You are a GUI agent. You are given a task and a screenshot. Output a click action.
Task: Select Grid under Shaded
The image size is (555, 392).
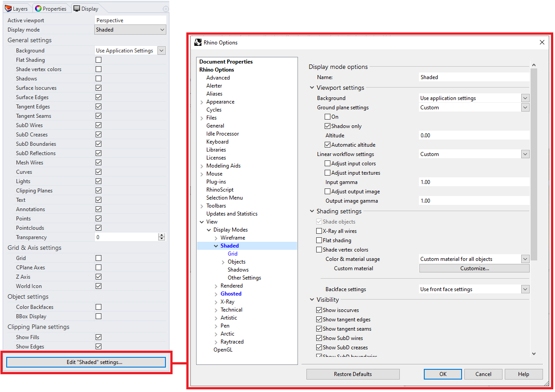(x=233, y=254)
